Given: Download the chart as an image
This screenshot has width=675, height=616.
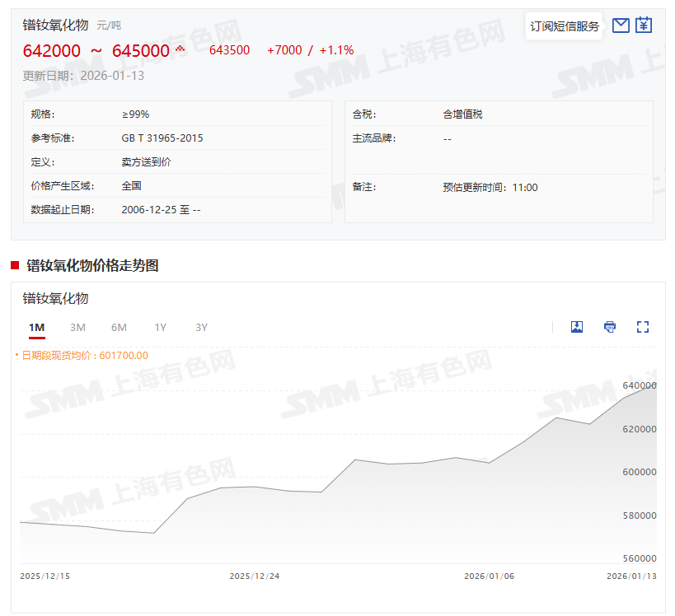Looking at the screenshot, I should tap(577, 327).
